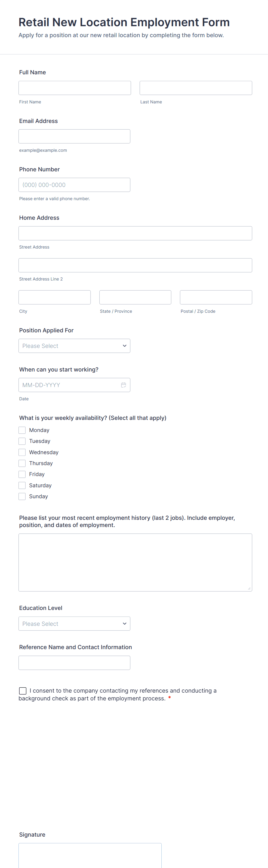Click the Reference Name and Contact field
The image size is (268, 868).
74,662
